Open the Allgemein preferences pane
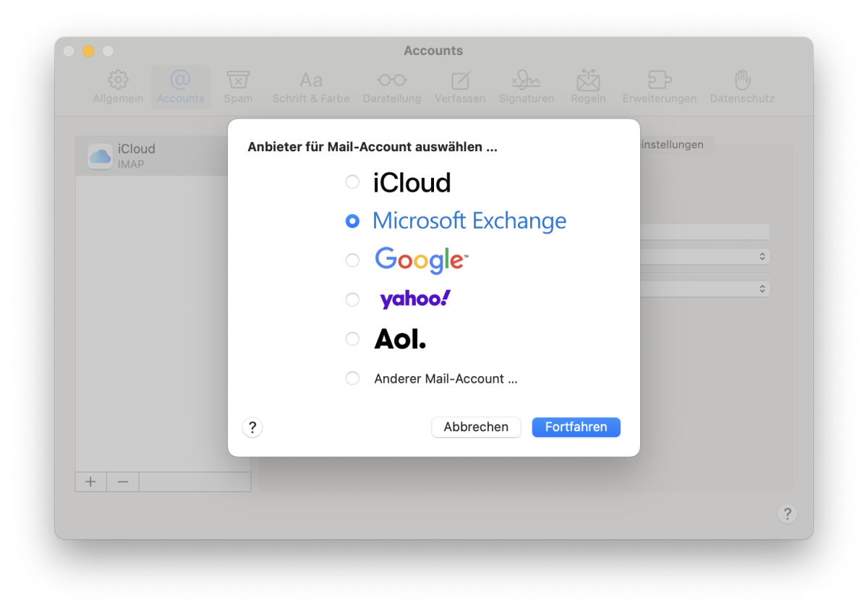Viewport: 868px width, 612px height. coord(118,88)
